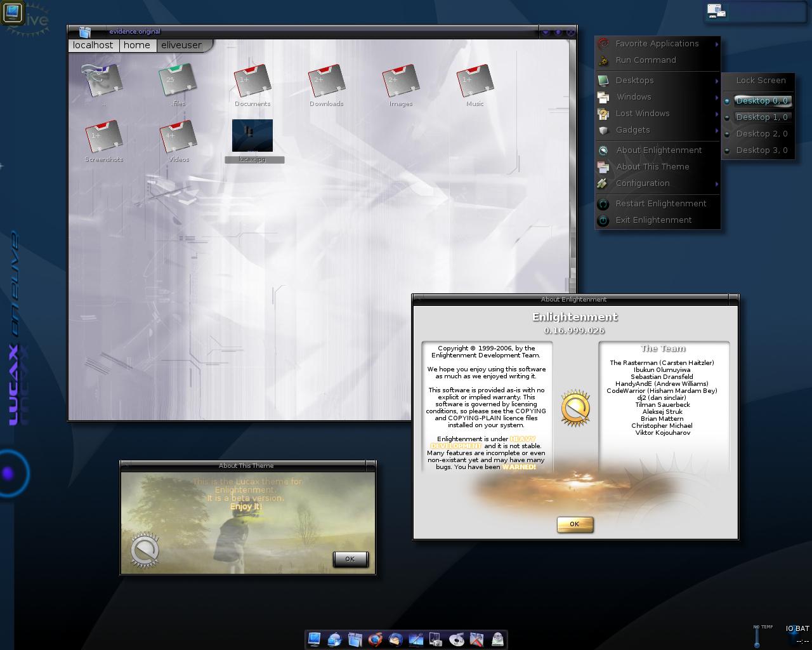The image size is (812, 650).
Task: Click OK in About Enlightenment dialog
Action: click(x=575, y=524)
